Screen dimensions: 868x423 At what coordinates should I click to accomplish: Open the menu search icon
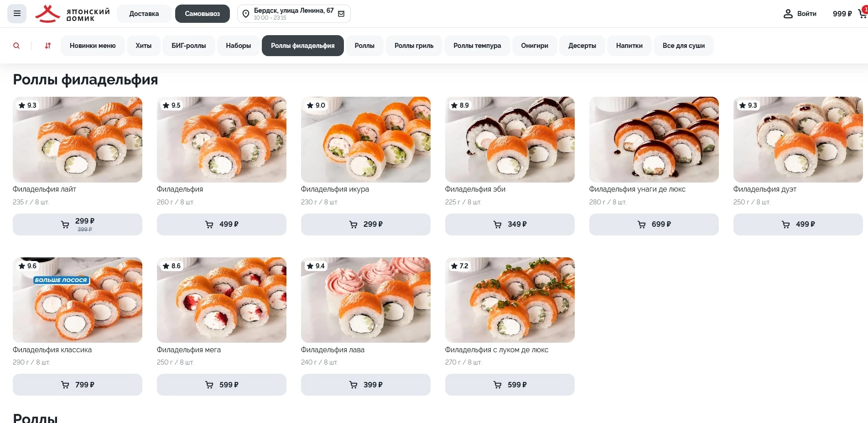pos(16,46)
